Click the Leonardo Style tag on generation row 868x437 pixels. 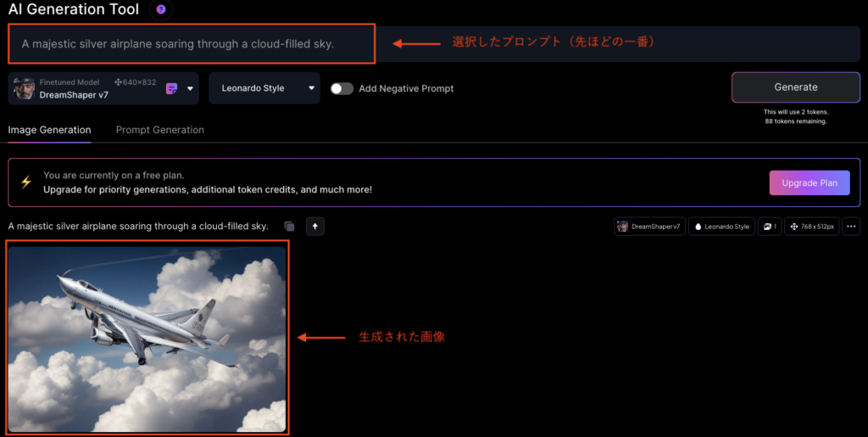(721, 227)
